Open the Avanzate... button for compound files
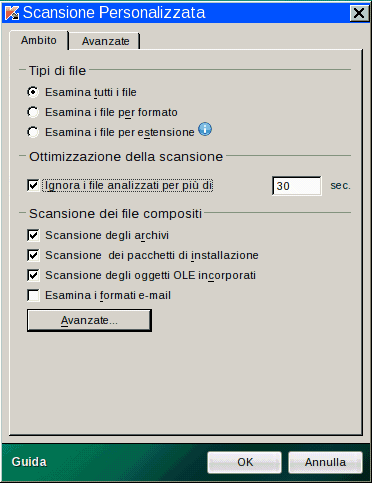Viewport: 372px width, 483px height. pyautogui.click(x=89, y=320)
